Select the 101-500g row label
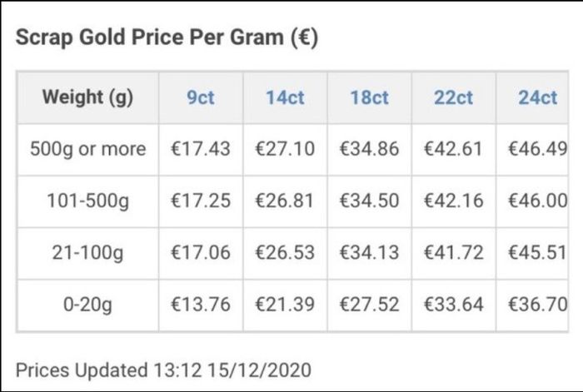The width and height of the screenshot is (583, 392). 87,201
